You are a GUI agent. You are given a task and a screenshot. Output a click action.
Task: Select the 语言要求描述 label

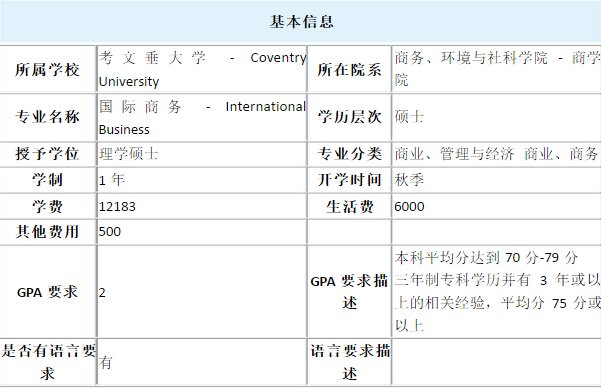coord(350,362)
